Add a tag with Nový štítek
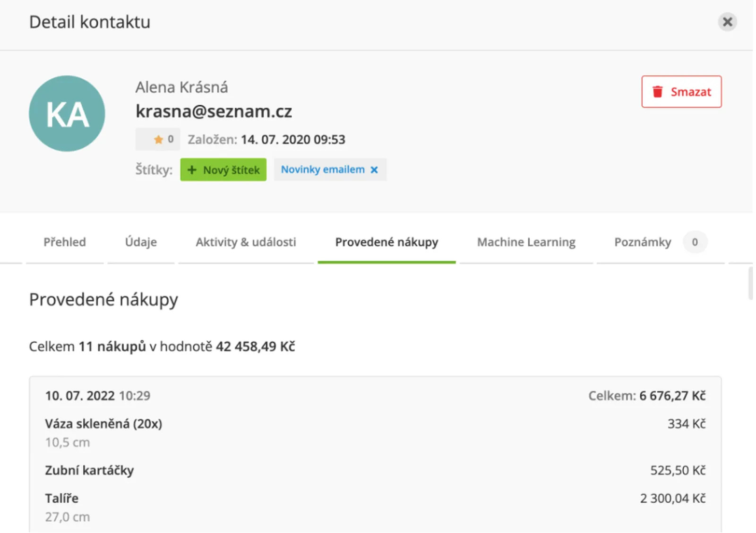756x533 pixels. [223, 170]
